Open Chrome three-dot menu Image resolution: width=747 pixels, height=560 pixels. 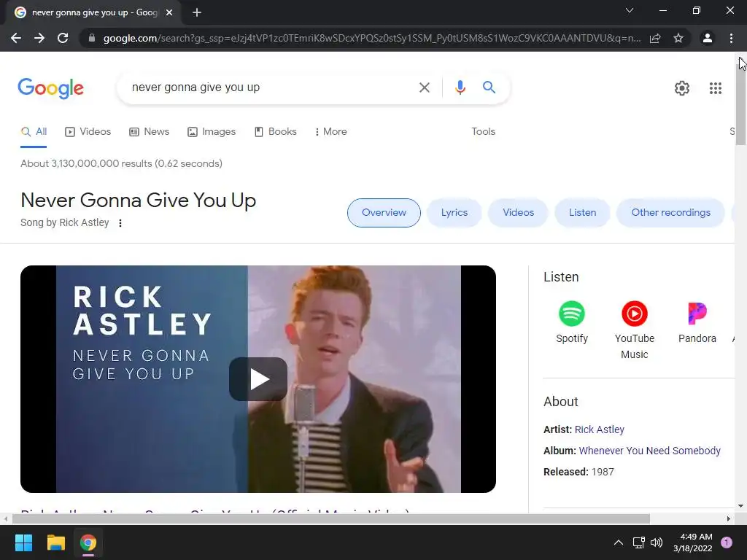pyautogui.click(x=731, y=38)
